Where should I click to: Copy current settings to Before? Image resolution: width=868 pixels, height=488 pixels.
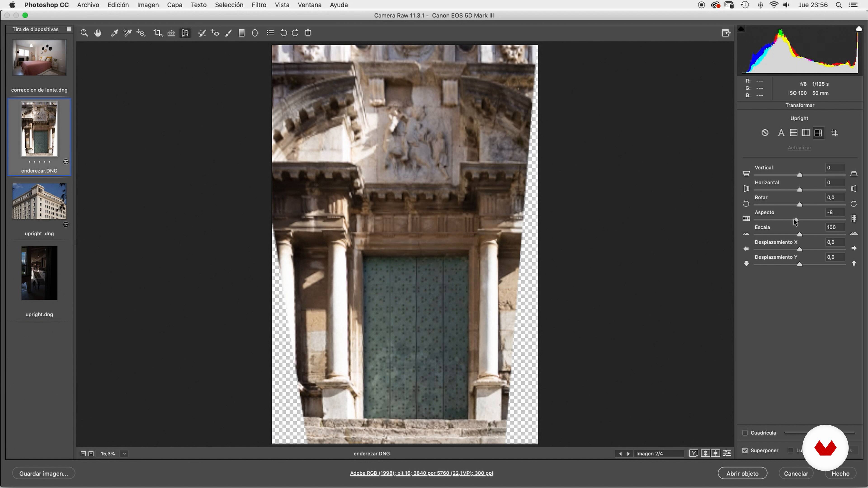[x=716, y=454]
